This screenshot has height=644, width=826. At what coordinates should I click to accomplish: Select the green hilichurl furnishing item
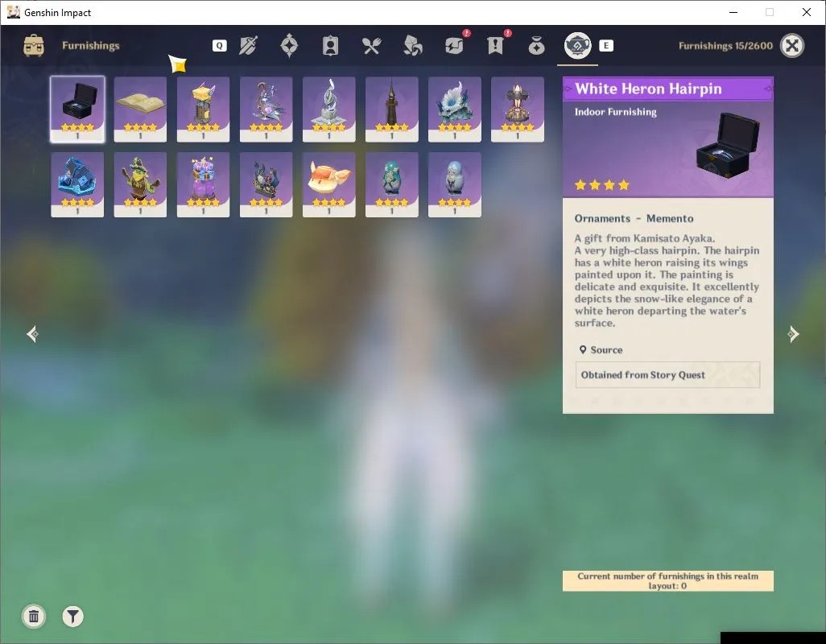[x=140, y=185]
